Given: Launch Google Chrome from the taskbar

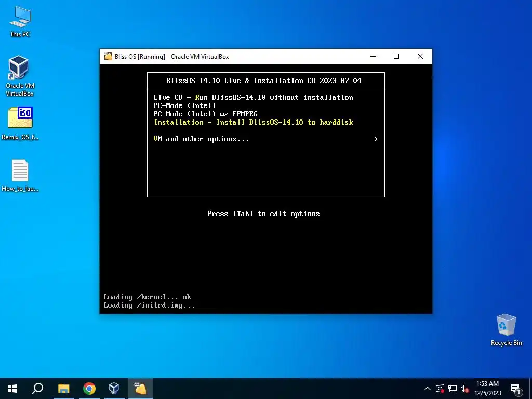Looking at the screenshot, I should 89,389.
